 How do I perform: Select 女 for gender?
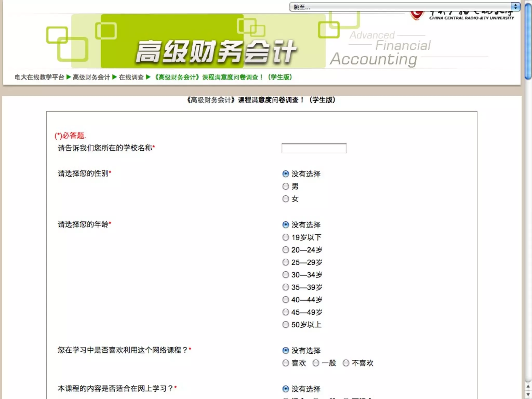pos(285,199)
